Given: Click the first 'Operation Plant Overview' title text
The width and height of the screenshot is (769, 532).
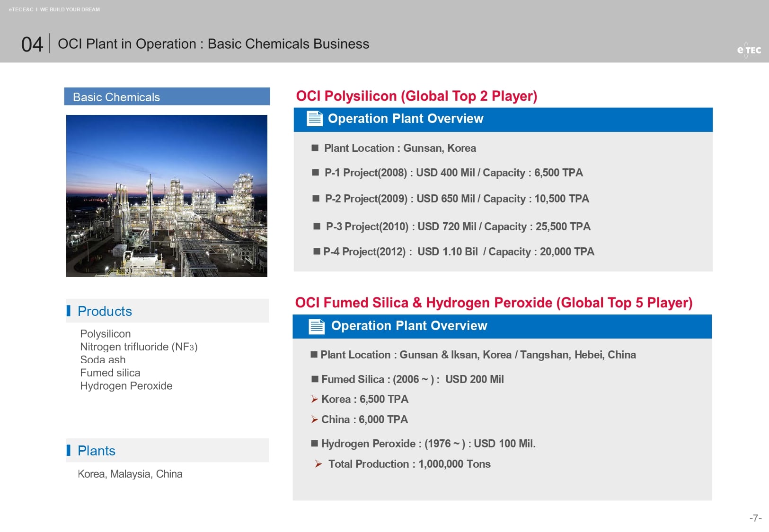Looking at the screenshot, I should [406, 119].
